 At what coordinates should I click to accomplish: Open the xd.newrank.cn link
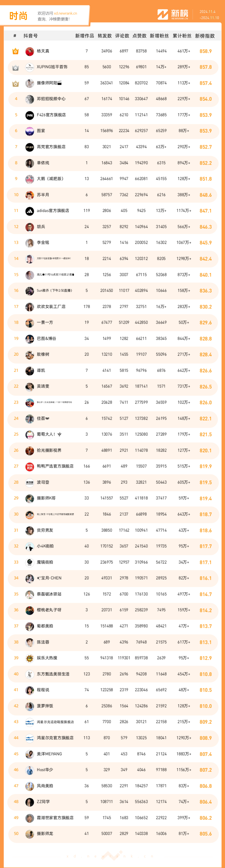click(65, 14)
